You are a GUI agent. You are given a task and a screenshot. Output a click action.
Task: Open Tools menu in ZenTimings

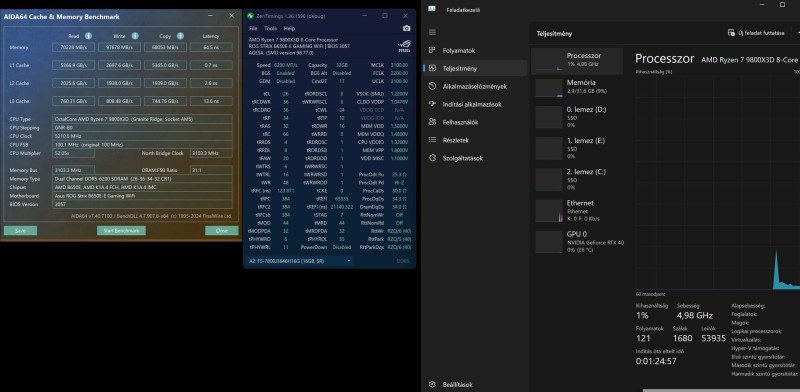270,29
